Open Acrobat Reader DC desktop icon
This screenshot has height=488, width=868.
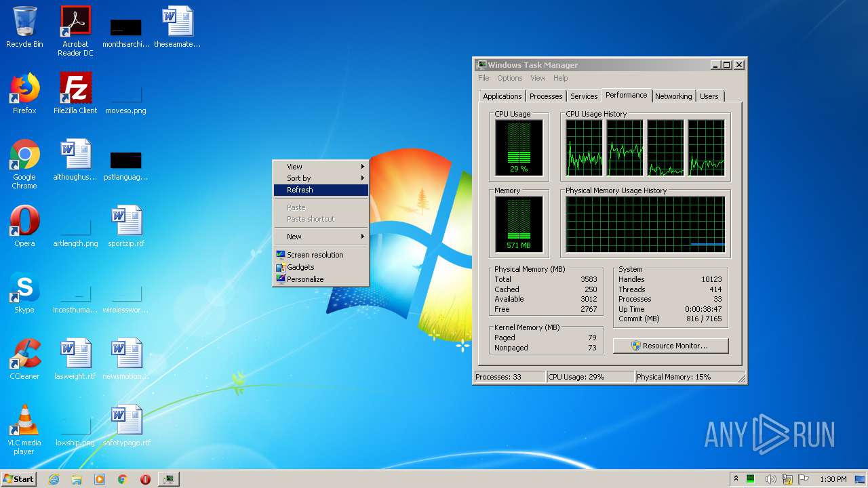click(x=75, y=31)
